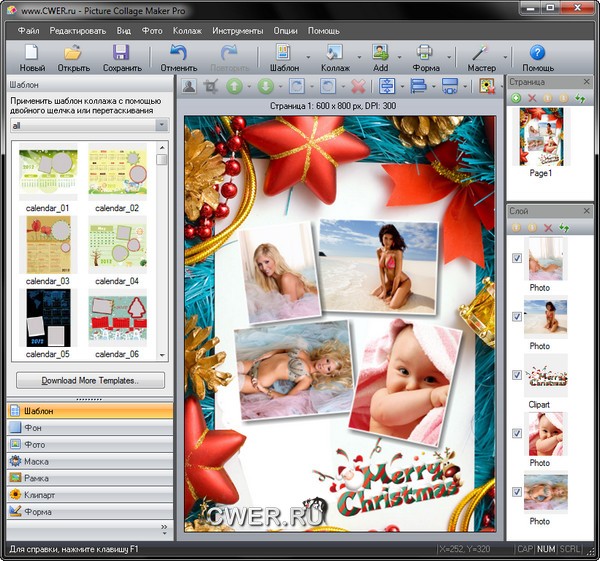600x561 pixels.
Task: Toggle the baby Photo layer checkbox
Action: [x=516, y=433]
